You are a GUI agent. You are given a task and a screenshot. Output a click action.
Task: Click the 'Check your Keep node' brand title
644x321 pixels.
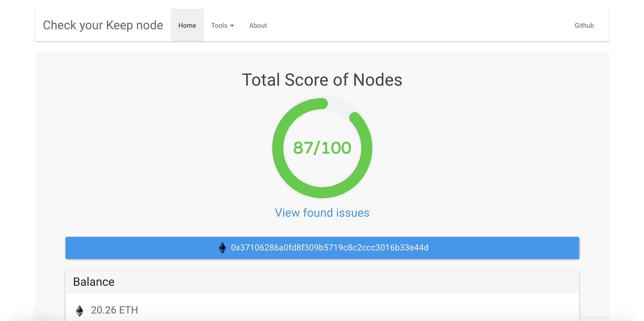click(x=103, y=25)
